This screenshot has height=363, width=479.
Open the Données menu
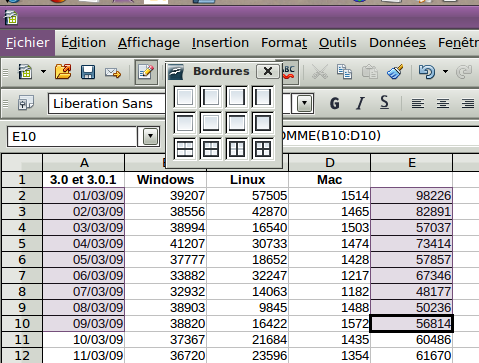(x=397, y=43)
